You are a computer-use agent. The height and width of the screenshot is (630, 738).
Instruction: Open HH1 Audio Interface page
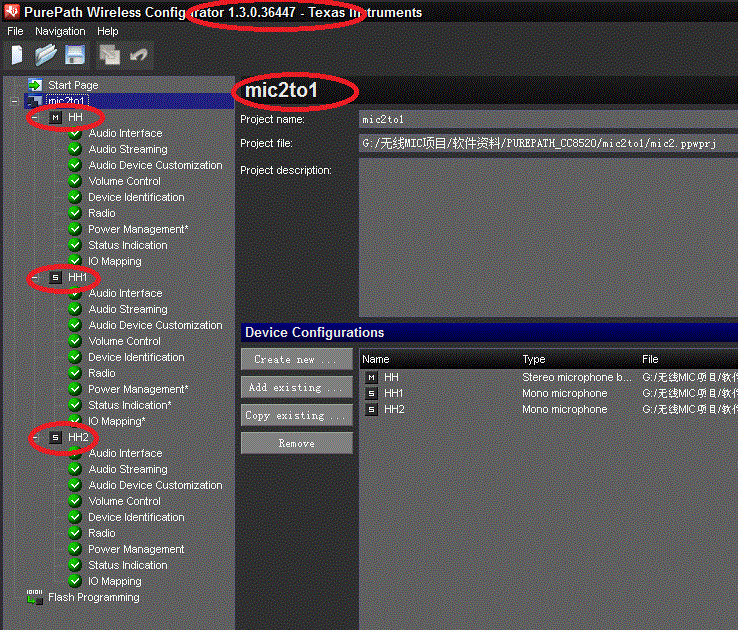click(125, 293)
